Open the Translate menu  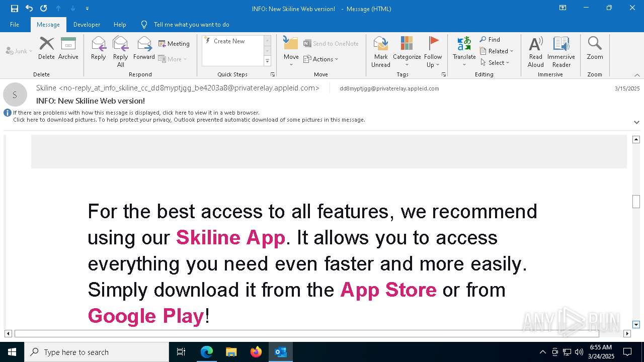point(464,52)
